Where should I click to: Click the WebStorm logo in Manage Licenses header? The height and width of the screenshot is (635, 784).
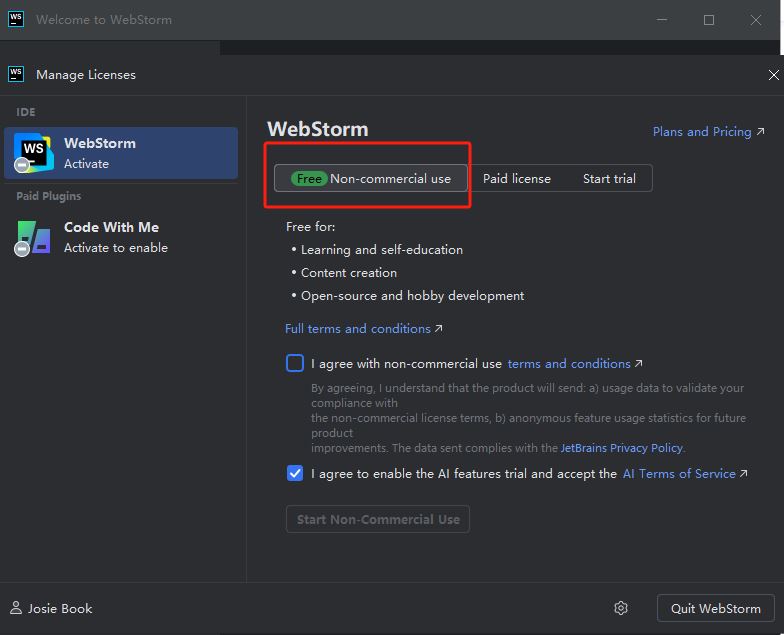tap(16, 74)
